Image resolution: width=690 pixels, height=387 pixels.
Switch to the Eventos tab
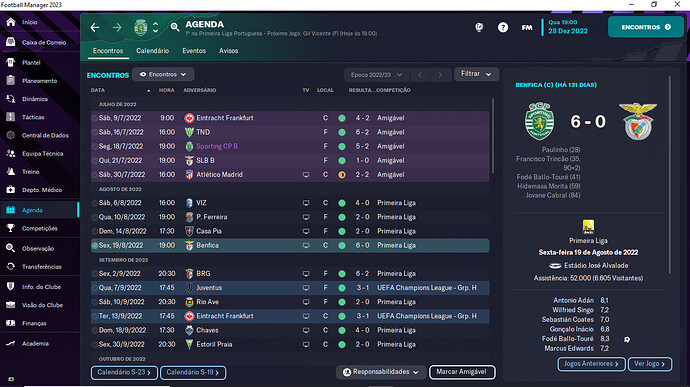point(194,51)
